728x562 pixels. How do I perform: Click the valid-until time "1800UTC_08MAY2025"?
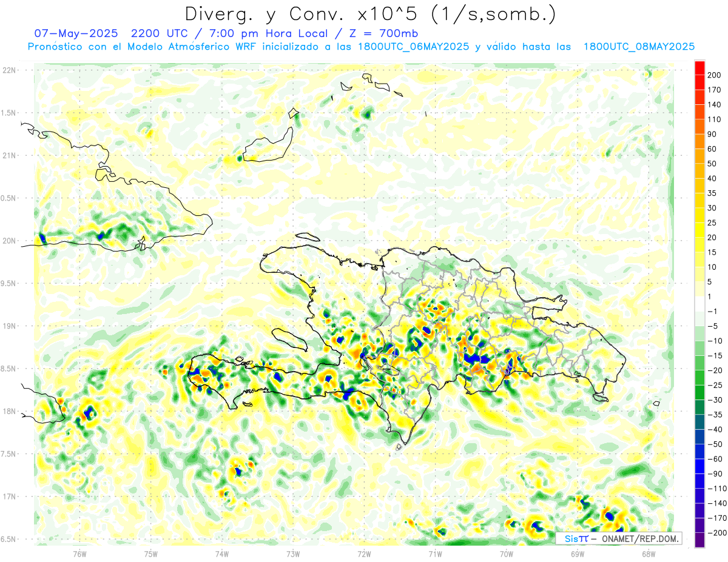639,47
